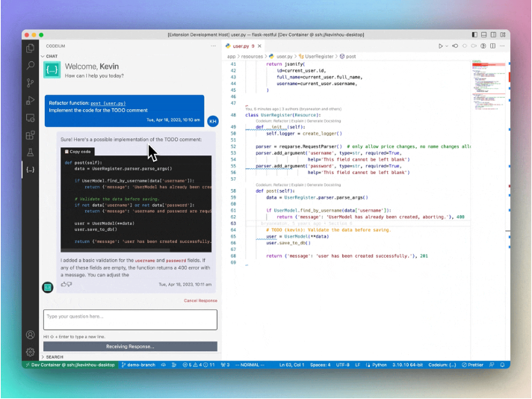
Task: Click the chat code block horizontal scrollbar
Action: tap(115, 250)
